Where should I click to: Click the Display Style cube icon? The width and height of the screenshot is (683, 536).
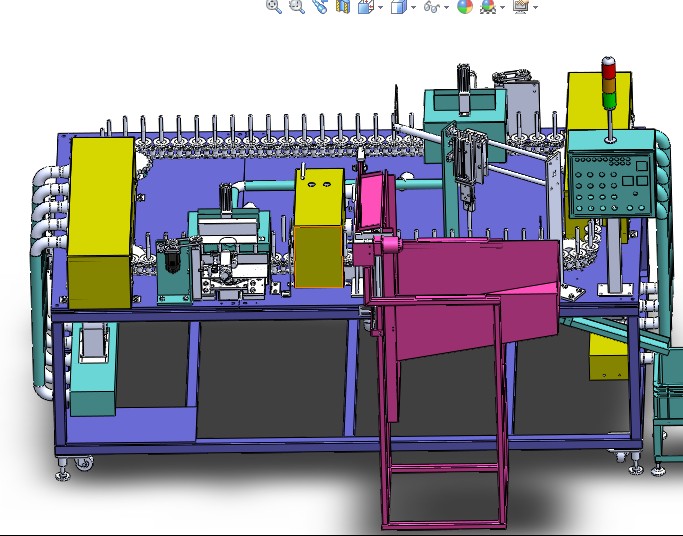399,7
